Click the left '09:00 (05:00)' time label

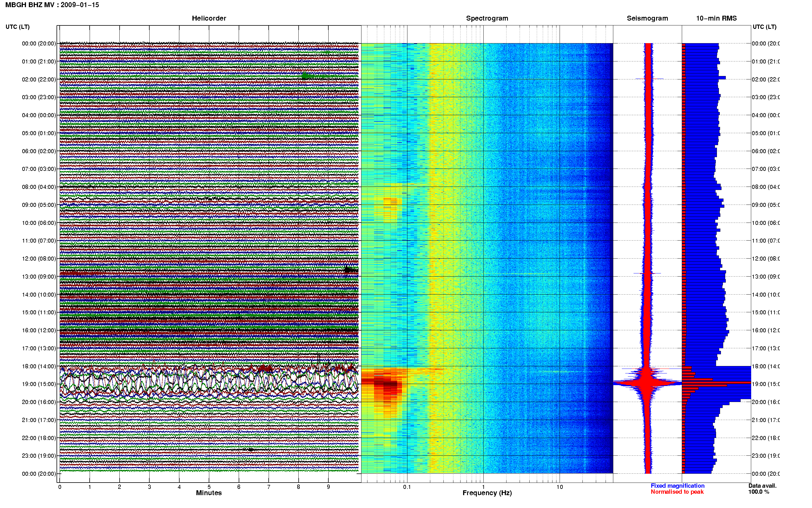point(39,205)
